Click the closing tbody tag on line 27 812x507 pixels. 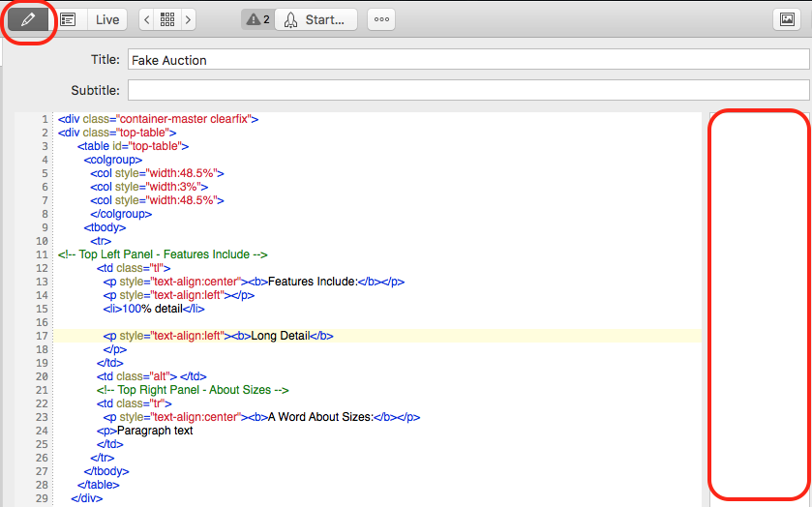[x=106, y=471]
